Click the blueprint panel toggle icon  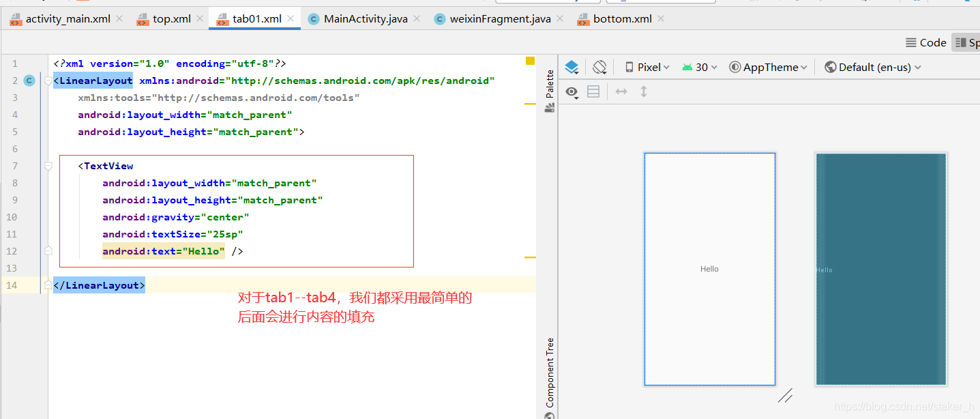coord(593,91)
